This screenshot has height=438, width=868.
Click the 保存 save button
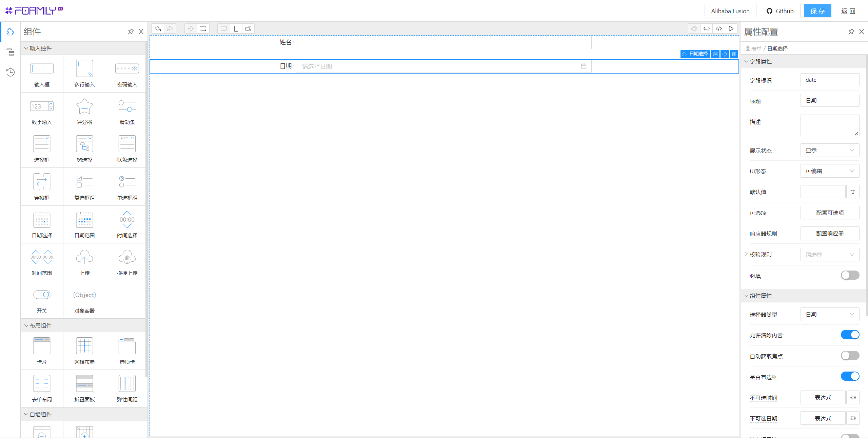[817, 11]
